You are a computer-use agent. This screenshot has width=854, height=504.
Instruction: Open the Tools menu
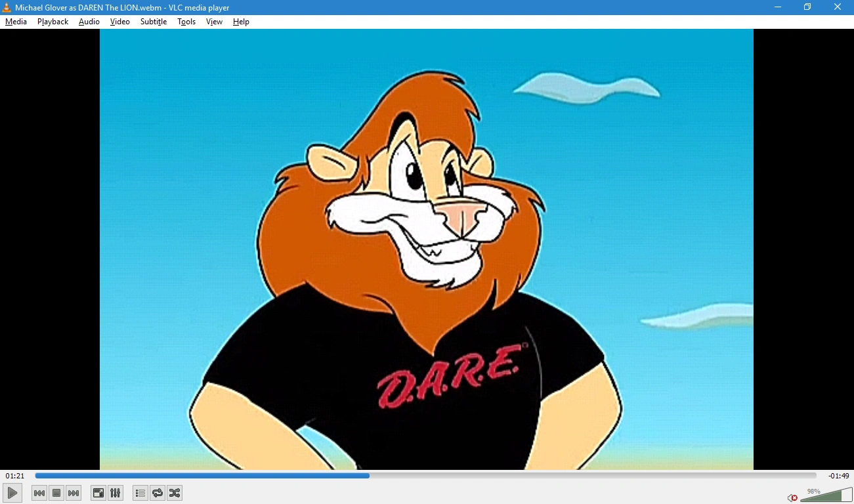point(186,22)
